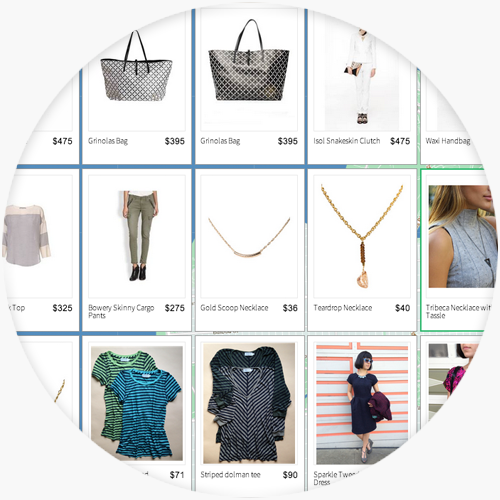Click the Bowery Skinny Cargo Pants title
The width and height of the screenshot is (500, 500).
tap(121, 311)
